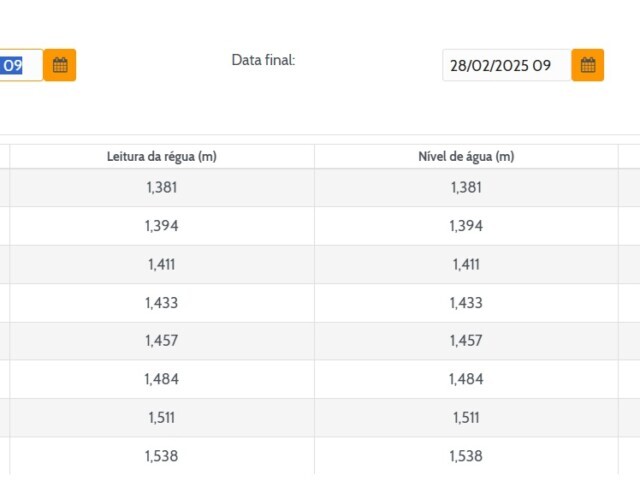Select the 1,394 value in Leitura da régua column
The image size is (640, 499).
click(x=161, y=226)
